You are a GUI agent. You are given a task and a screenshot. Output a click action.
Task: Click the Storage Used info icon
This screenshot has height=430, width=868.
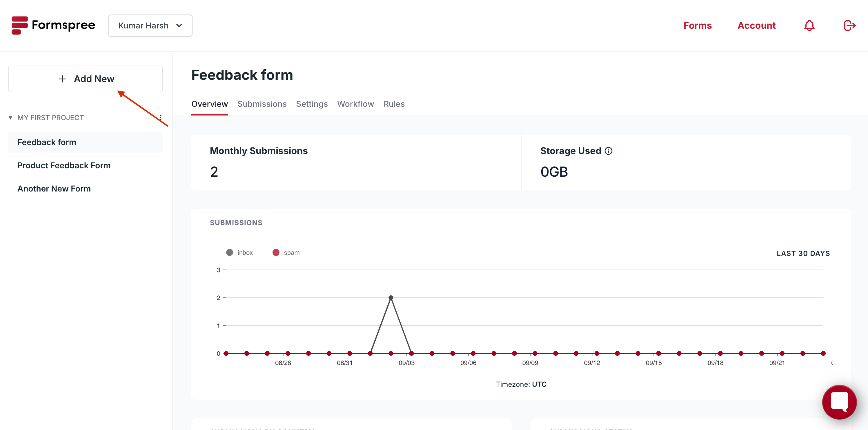[609, 151]
